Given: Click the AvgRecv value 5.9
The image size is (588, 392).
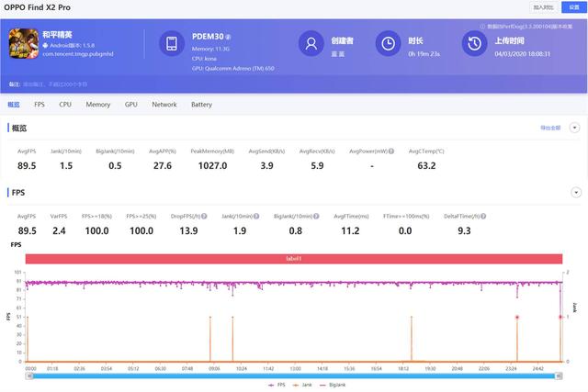Looking at the screenshot, I should [317, 165].
